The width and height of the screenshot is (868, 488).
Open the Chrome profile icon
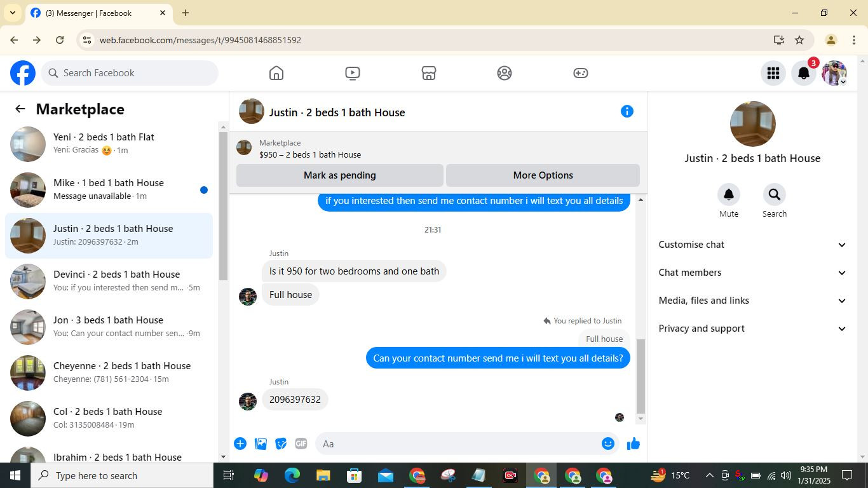click(831, 40)
